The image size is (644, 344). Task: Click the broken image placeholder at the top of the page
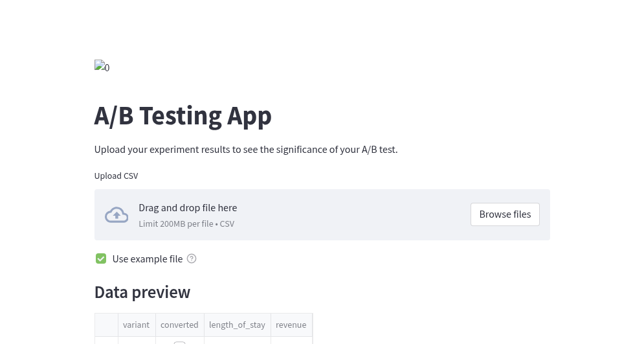coord(102,67)
